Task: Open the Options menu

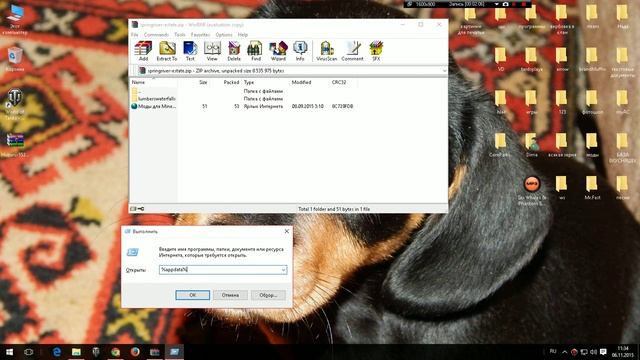Action: tap(224, 35)
